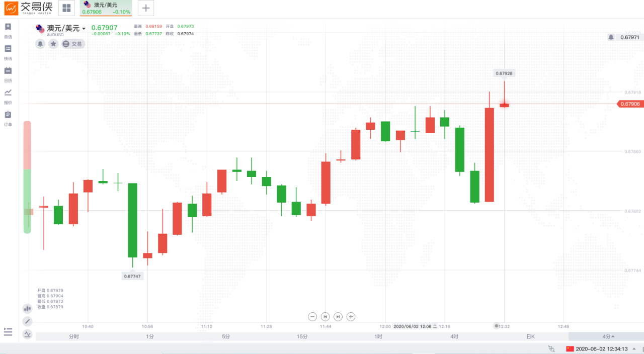This screenshot has height=354, width=644.
Task: Open the grid layout view icon
Action: [x=66, y=8]
